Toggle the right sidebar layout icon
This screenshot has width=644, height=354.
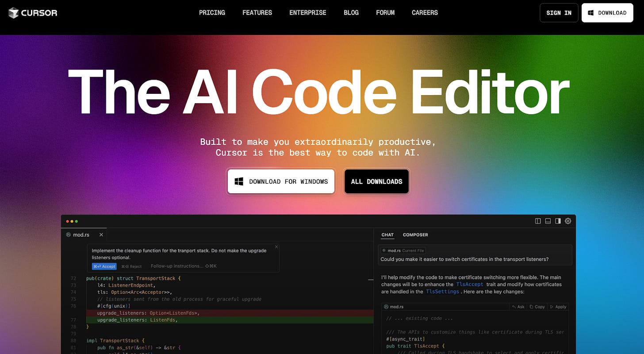[x=558, y=221]
